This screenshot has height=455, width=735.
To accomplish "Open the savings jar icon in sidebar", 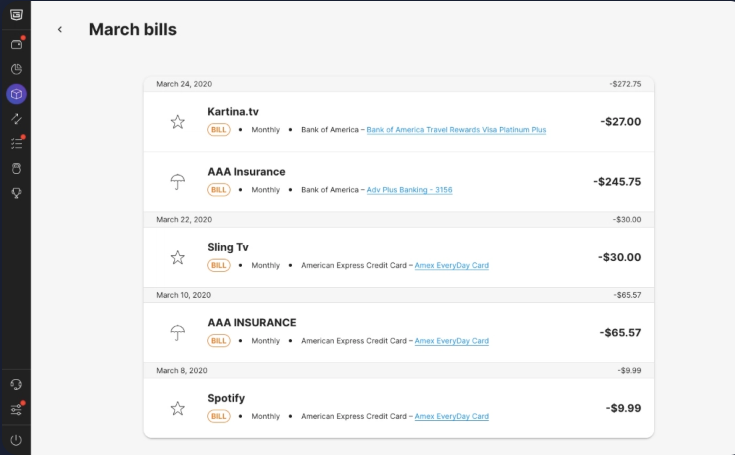I will point(16,169).
